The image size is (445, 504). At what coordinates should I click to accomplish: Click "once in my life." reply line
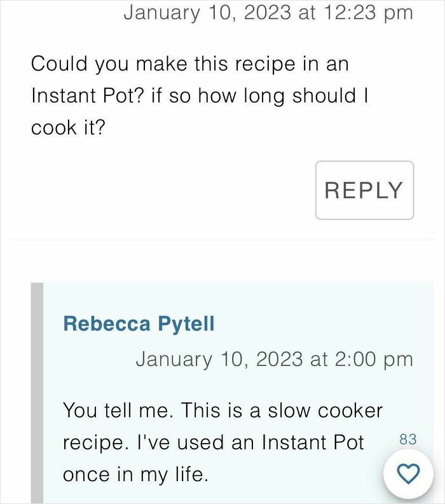click(135, 474)
